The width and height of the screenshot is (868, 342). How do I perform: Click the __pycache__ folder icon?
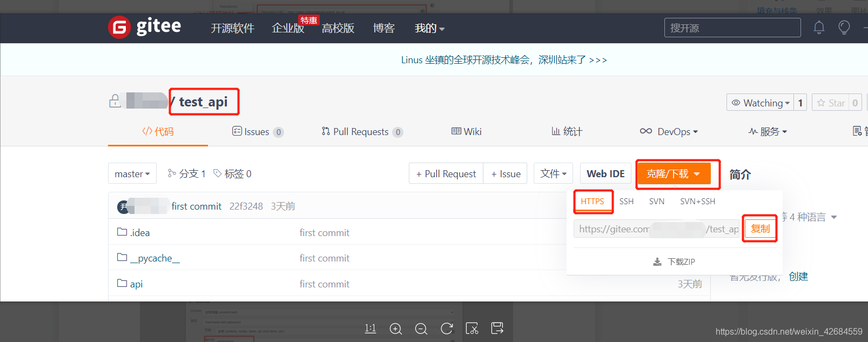point(122,257)
